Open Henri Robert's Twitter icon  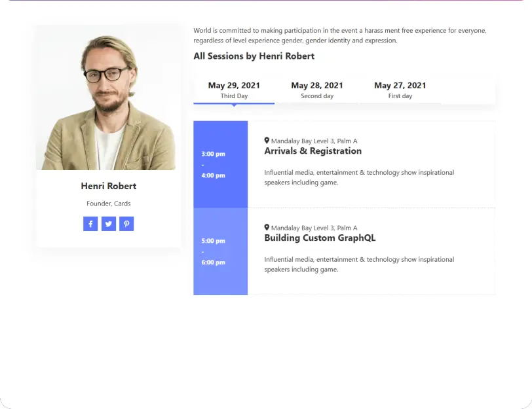click(x=109, y=224)
